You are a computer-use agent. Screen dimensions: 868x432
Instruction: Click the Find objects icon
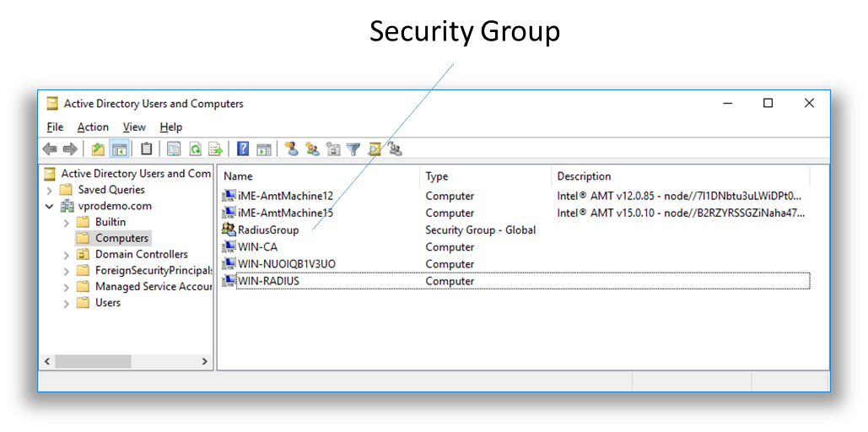374,149
